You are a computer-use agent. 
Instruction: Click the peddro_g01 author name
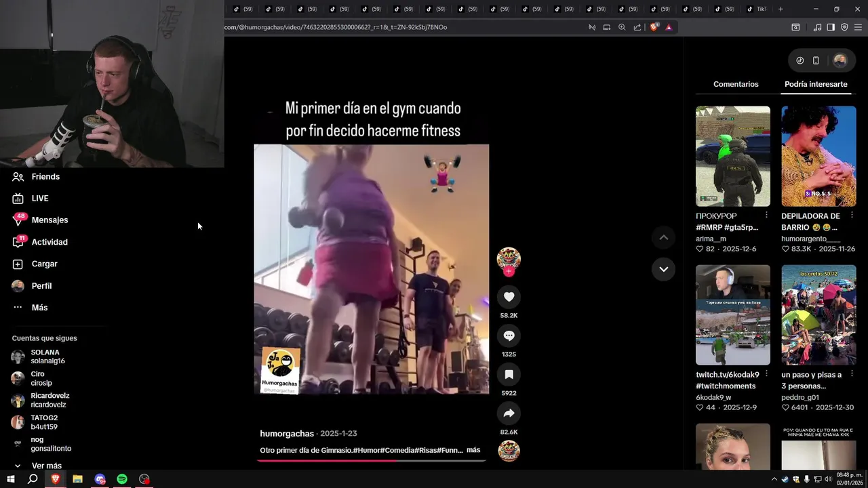point(800,397)
